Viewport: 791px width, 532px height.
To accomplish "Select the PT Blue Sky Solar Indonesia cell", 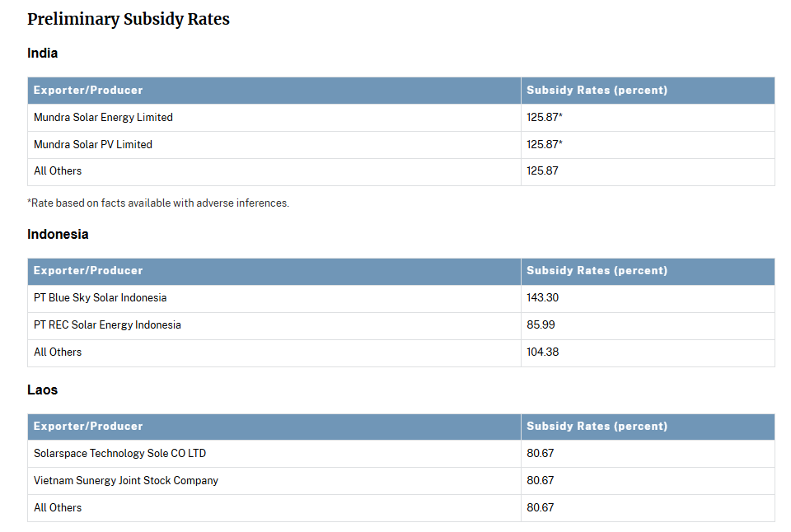I will [x=100, y=298].
